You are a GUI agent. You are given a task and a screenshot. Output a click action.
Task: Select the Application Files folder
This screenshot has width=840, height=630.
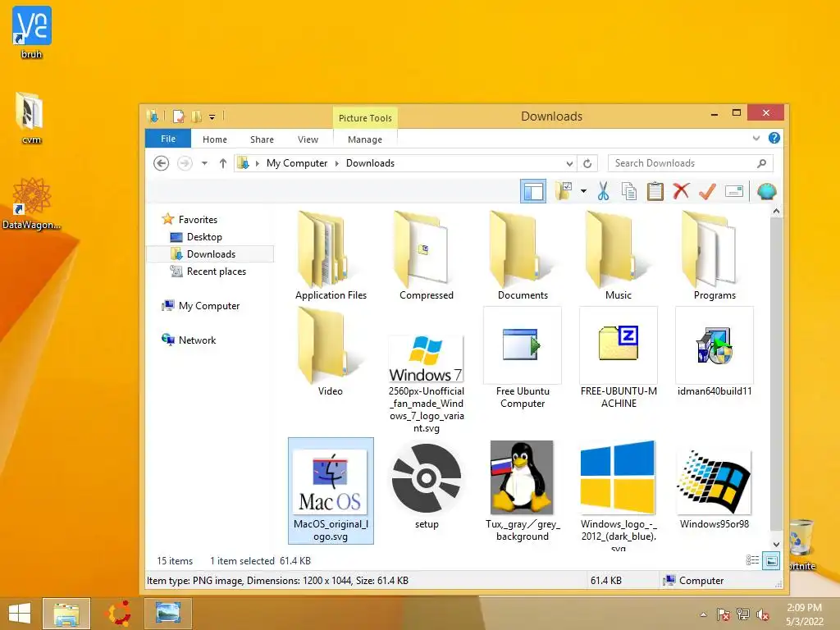(x=331, y=256)
